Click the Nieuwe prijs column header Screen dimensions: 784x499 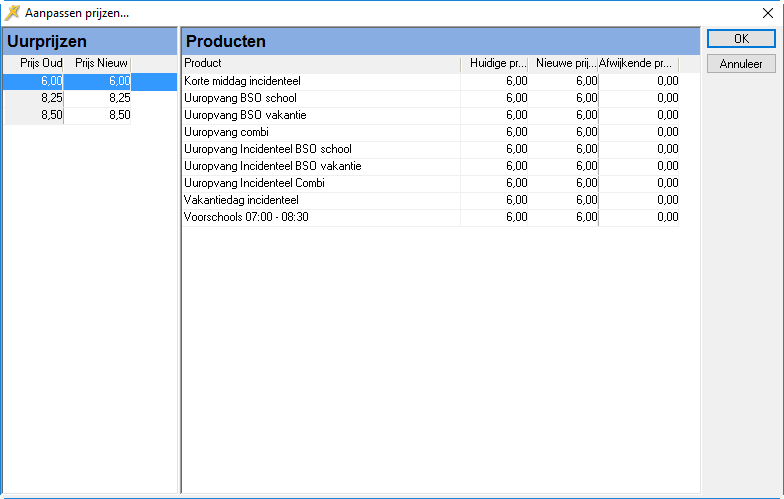[564, 64]
